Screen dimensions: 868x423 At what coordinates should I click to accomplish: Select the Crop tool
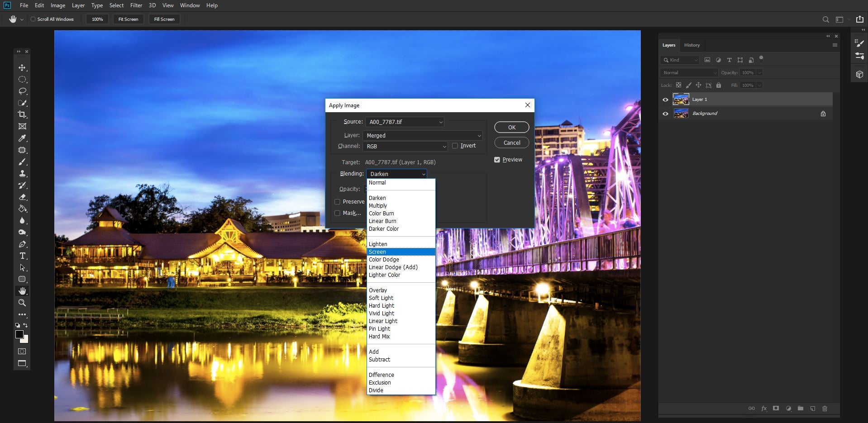(x=21, y=114)
